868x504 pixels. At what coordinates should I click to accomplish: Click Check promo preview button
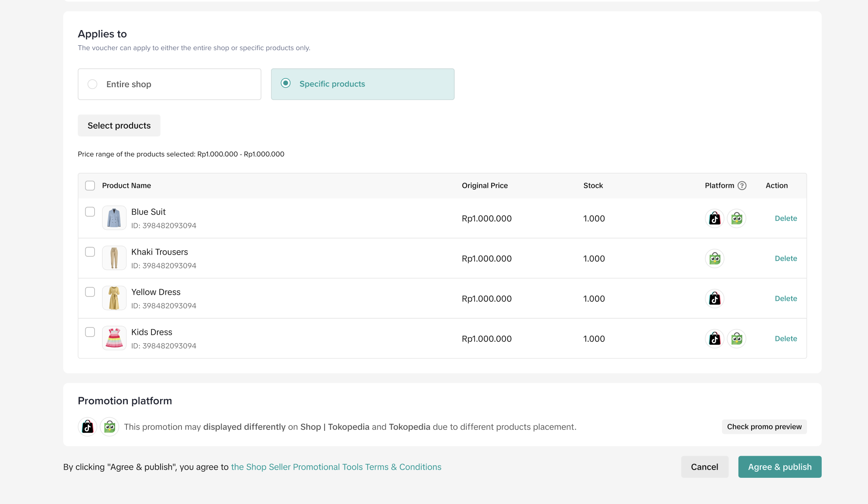[x=764, y=427]
